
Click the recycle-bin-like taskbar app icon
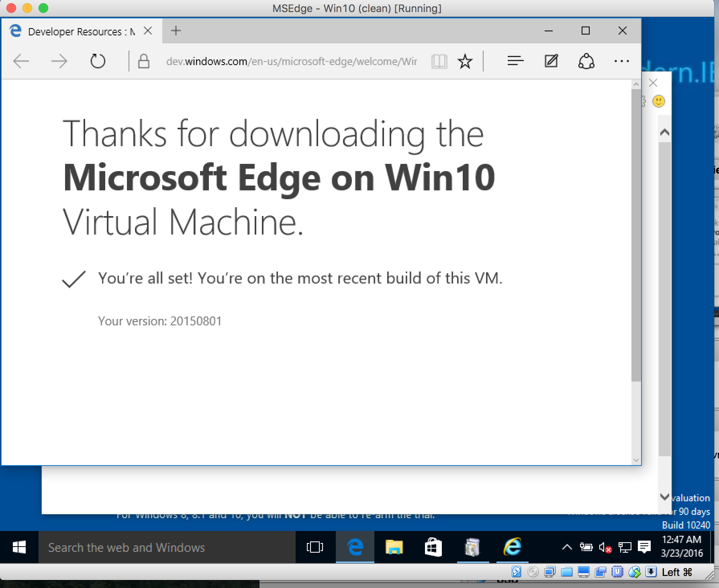tap(472, 547)
